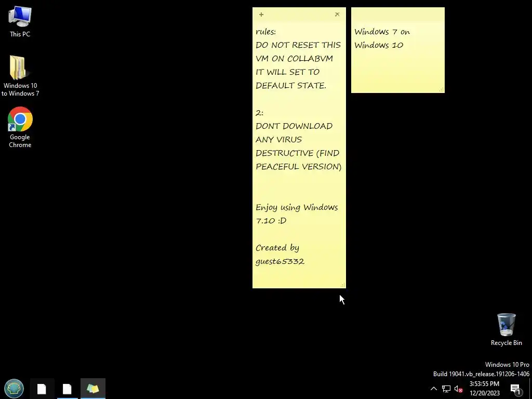Open the clock showing 3:53:55 PM
Viewport: 532px width, 399px height.
(x=485, y=389)
